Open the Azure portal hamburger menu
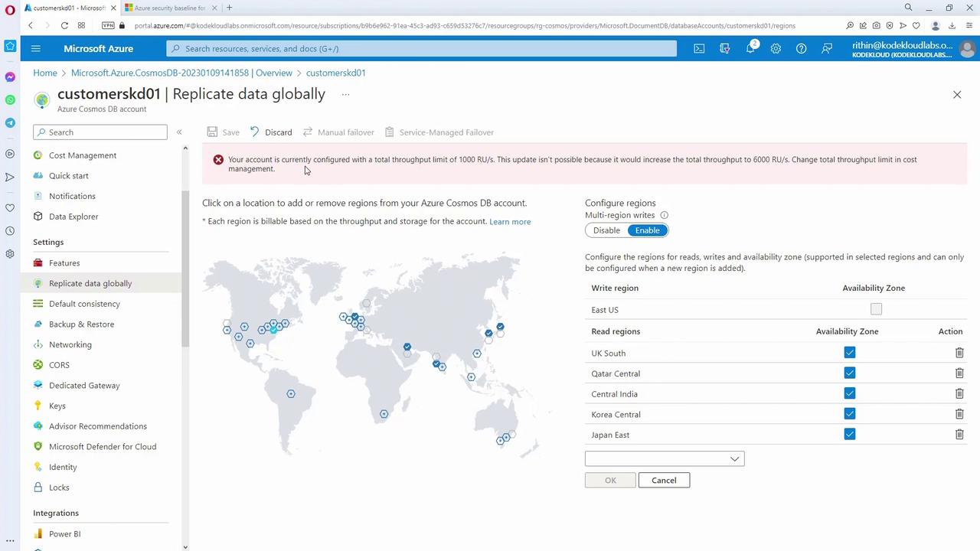 35,48
